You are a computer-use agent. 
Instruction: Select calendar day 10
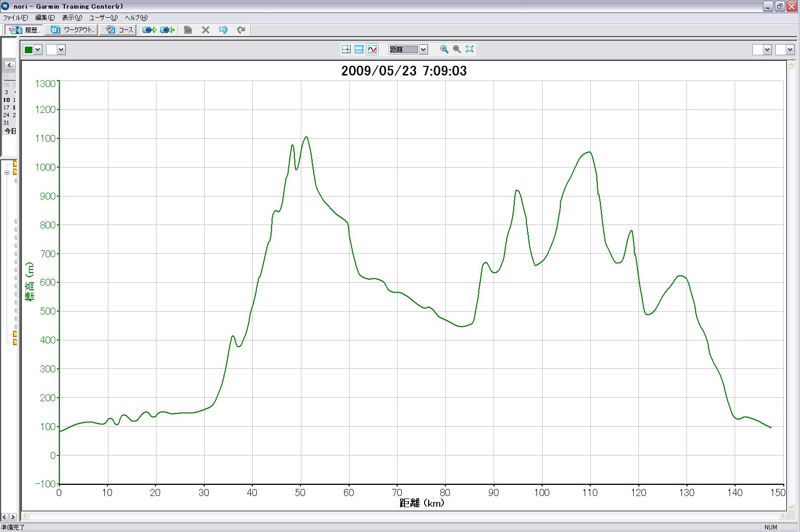pyautogui.click(x=6, y=100)
